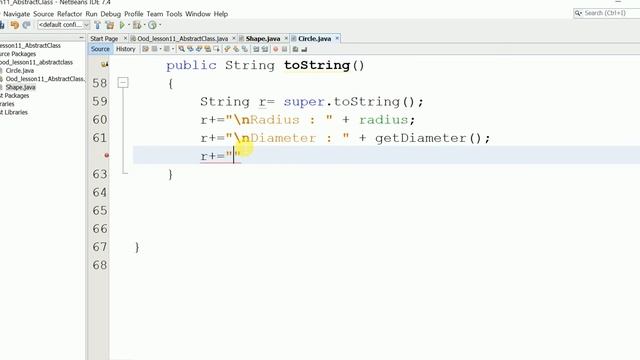Open the Forward history dropdown arrow

[173, 49]
